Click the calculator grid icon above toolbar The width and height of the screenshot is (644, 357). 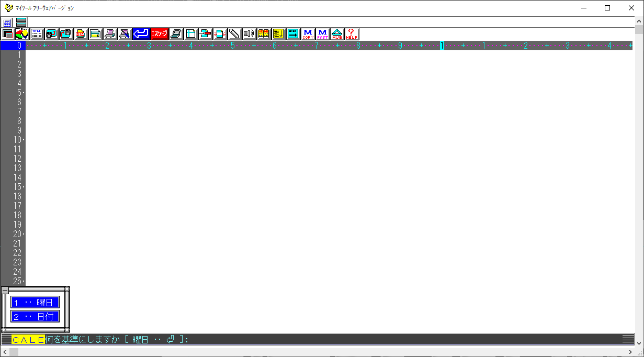tap(7, 22)
